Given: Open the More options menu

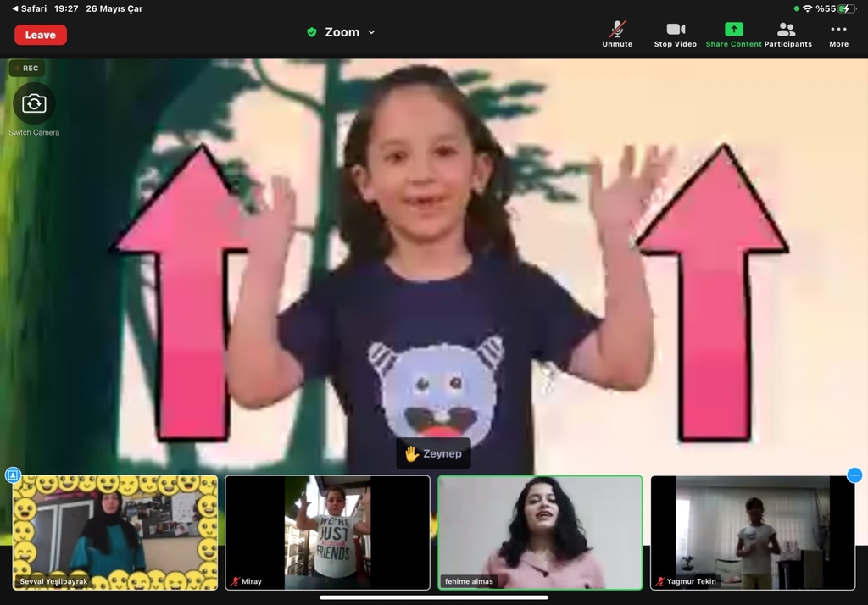Looking at the screenshot, I should (838, 34).
